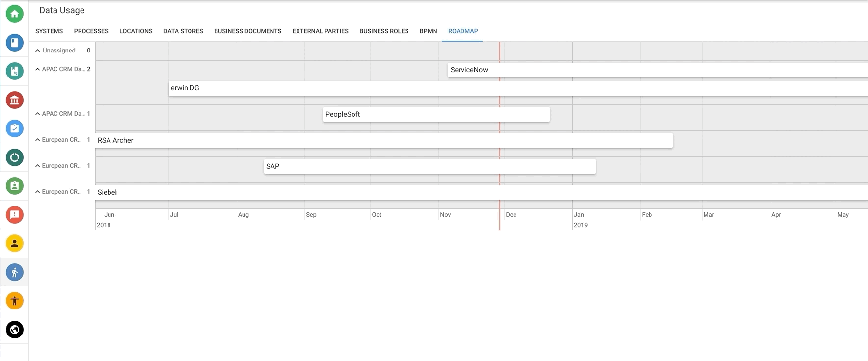Open the Siebel roadmap bar
The image size is (868, 361).
pos(482,192)
